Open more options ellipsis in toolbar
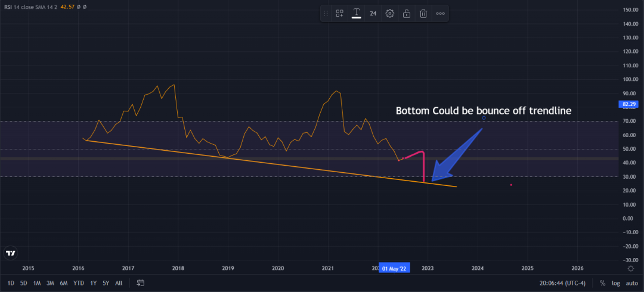 pos(440,14)
